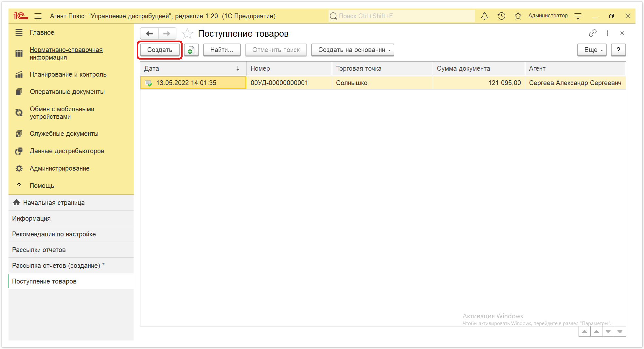The width and height of the screenshot is (644, 349).
Task: Open Нормативно-справочная информация link
Action: pos(66,53)
